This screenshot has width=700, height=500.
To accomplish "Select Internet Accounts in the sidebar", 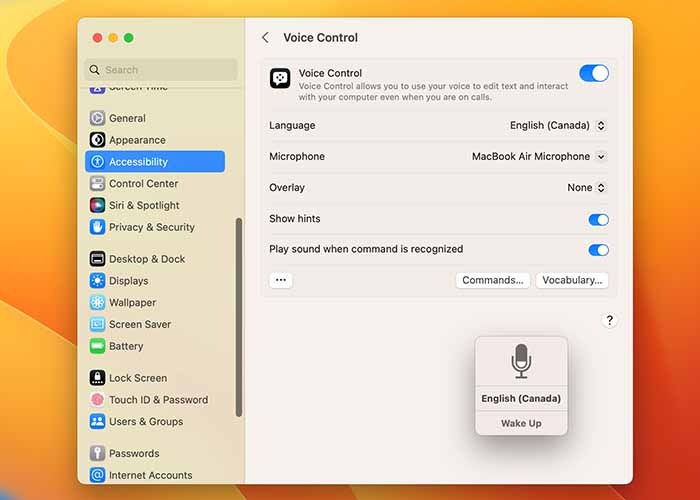I will [154, 475].
